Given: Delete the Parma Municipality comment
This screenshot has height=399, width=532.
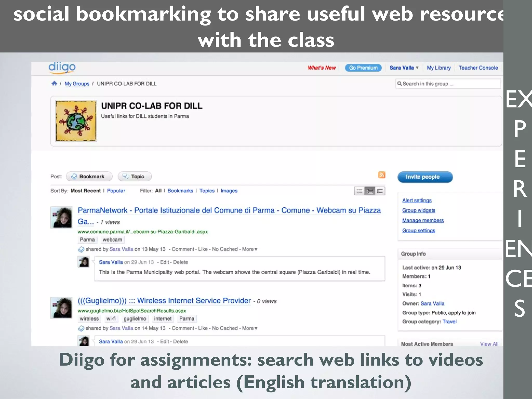Looking at the screenshot, I should 180,262.
